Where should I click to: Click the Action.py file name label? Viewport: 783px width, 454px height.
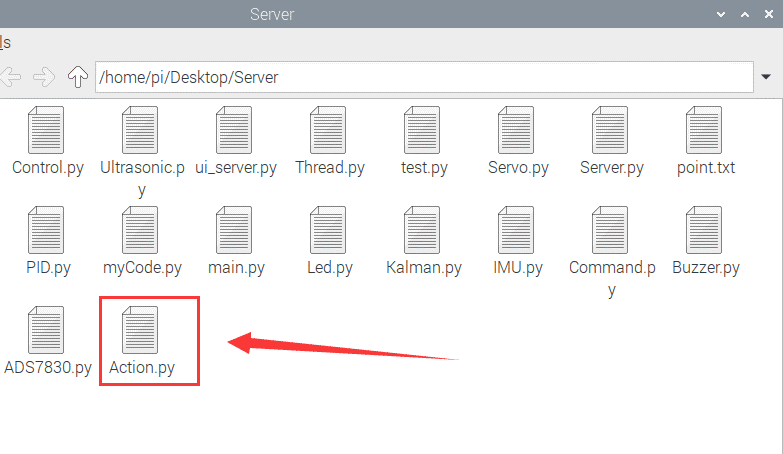point(142,368)
